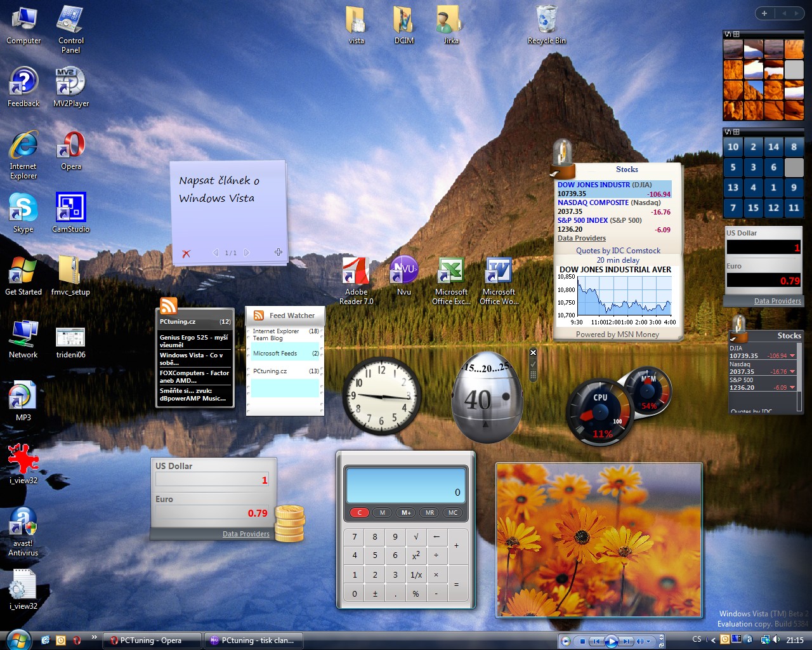Viewport: 812px width, 650px height.
Task: Click the sidebar add gadget plus button
Action: [x=764, y=13]
